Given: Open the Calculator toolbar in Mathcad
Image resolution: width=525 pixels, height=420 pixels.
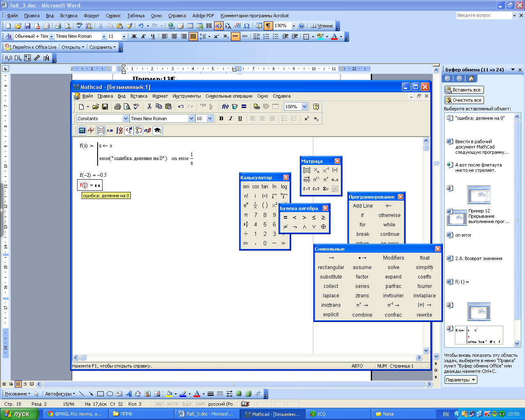Looking at the screenshot, I should tap(82, 130).
